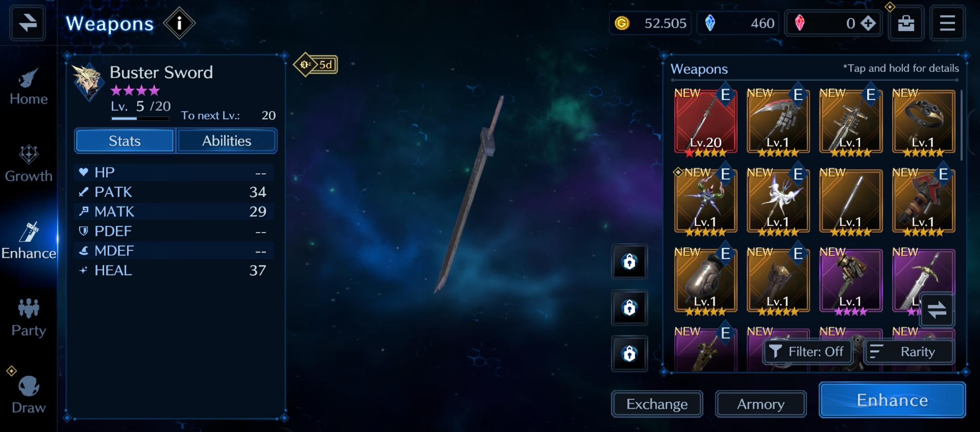Click the Enhance button

(892, 400)
